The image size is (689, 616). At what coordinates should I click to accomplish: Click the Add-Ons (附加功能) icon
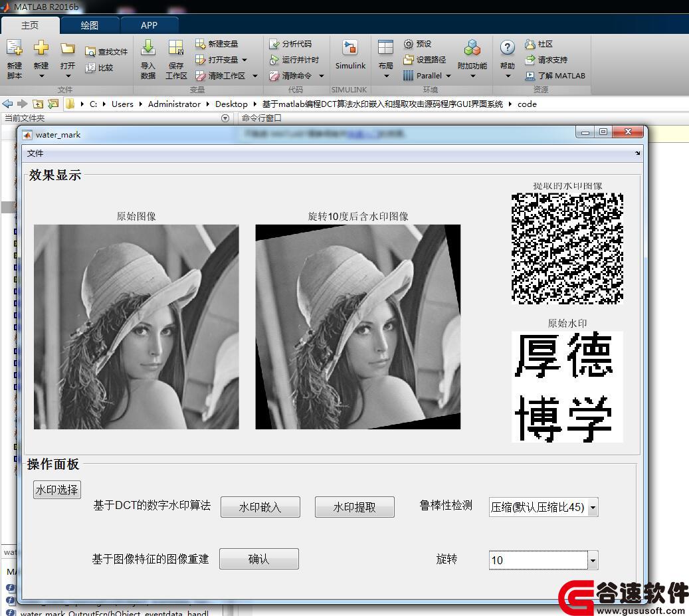pos(472,47)
